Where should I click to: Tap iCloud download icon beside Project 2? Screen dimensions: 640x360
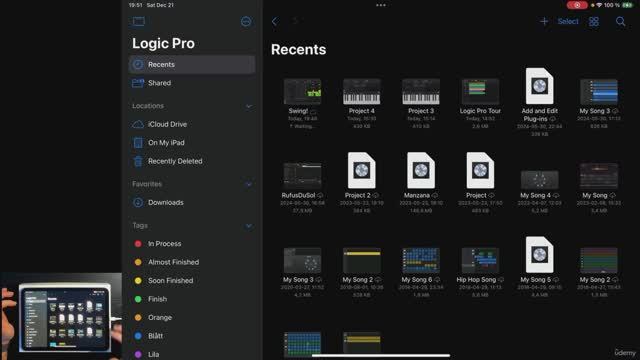pos(376,196)
